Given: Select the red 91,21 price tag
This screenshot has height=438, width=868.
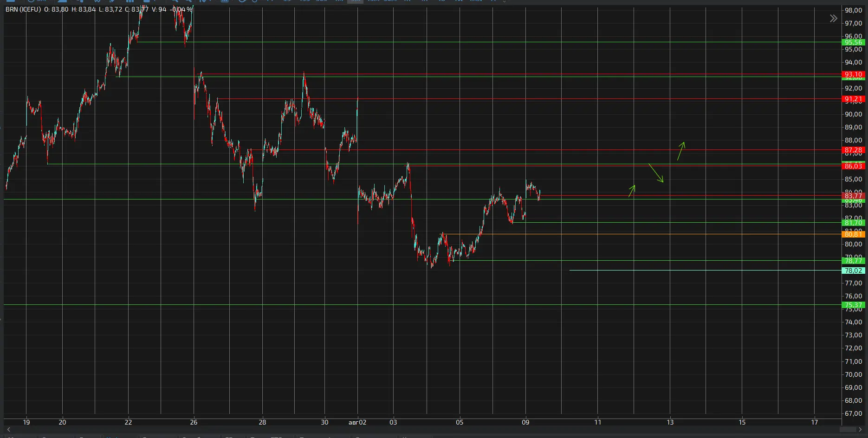Looking at the screenshot, I should coord(853,99).
